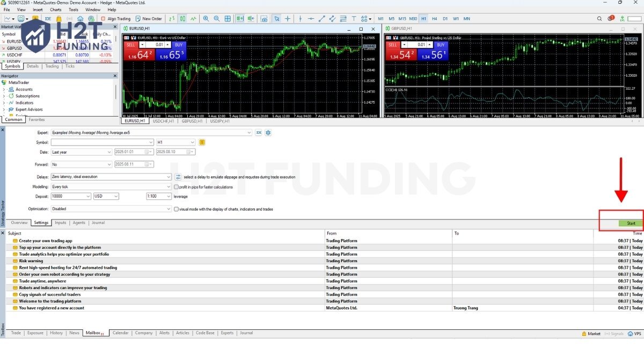The height and width of the screenshot is (360, 644).
Task: Zoom in on the chart
Action: (x=206, y=19)
